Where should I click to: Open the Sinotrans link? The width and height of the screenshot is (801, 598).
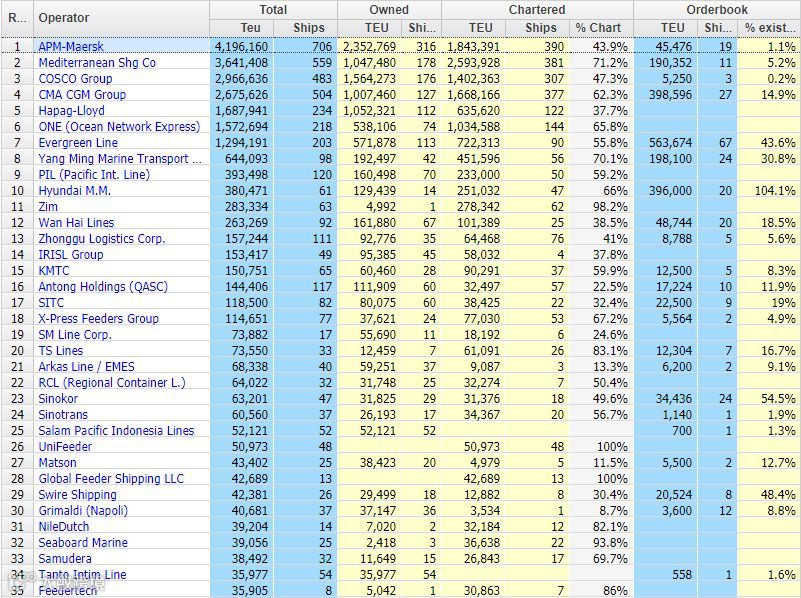(x=63, y=415)
